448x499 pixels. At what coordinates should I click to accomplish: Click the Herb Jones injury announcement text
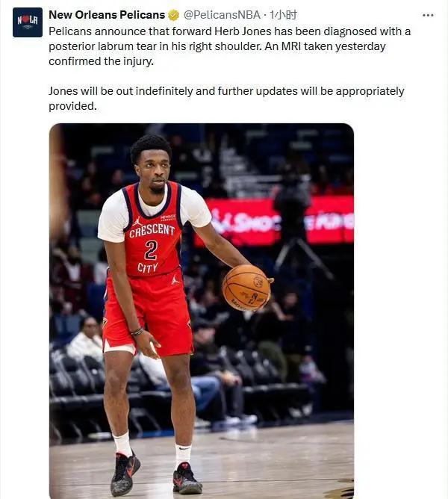coord(230,46)
